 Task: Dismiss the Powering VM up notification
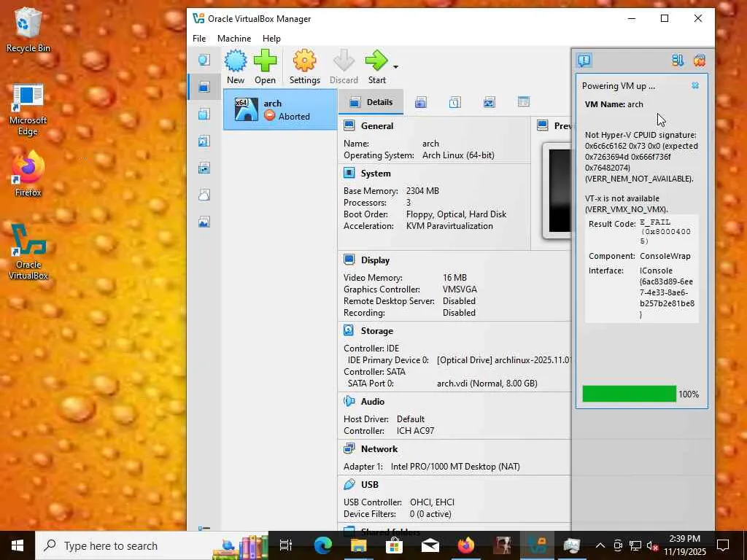695,86
